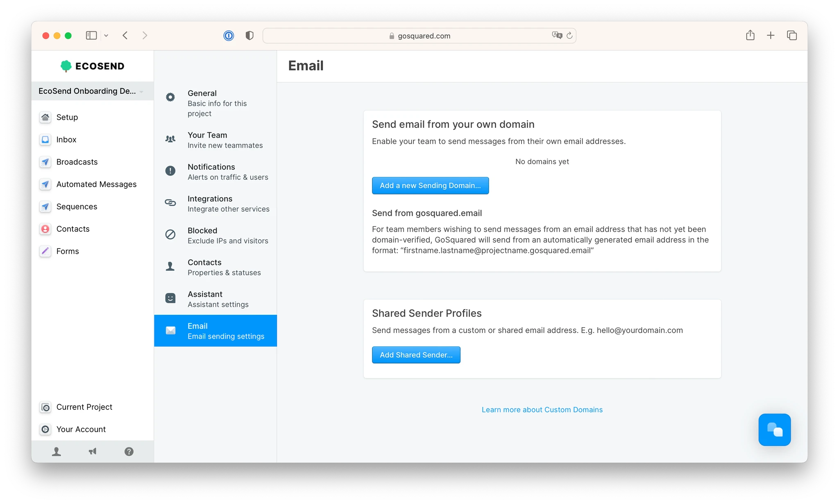Open the sidebar toggle dropdown chevron
Image resolution: width=839 pixels, height=504 pixels.
(x=106, y=36)
